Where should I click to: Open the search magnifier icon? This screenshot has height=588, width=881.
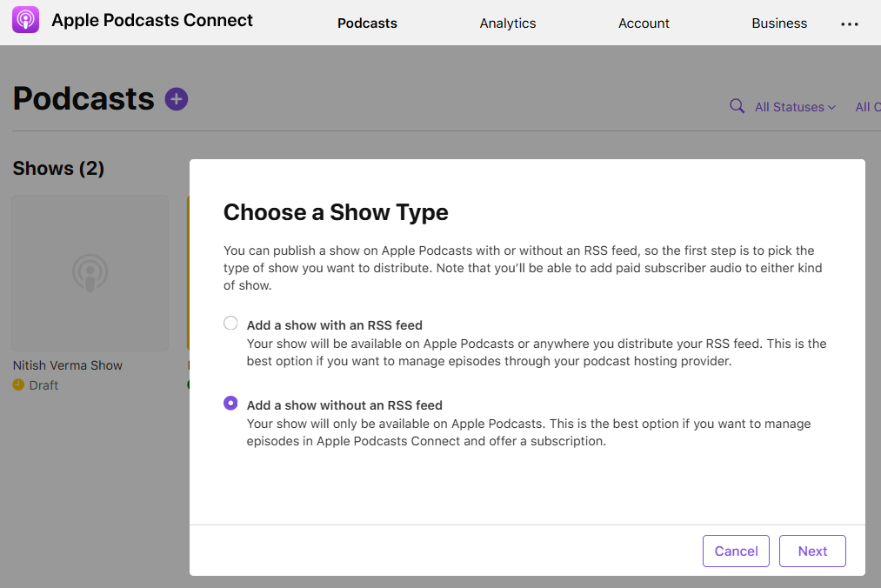point(737,106)
